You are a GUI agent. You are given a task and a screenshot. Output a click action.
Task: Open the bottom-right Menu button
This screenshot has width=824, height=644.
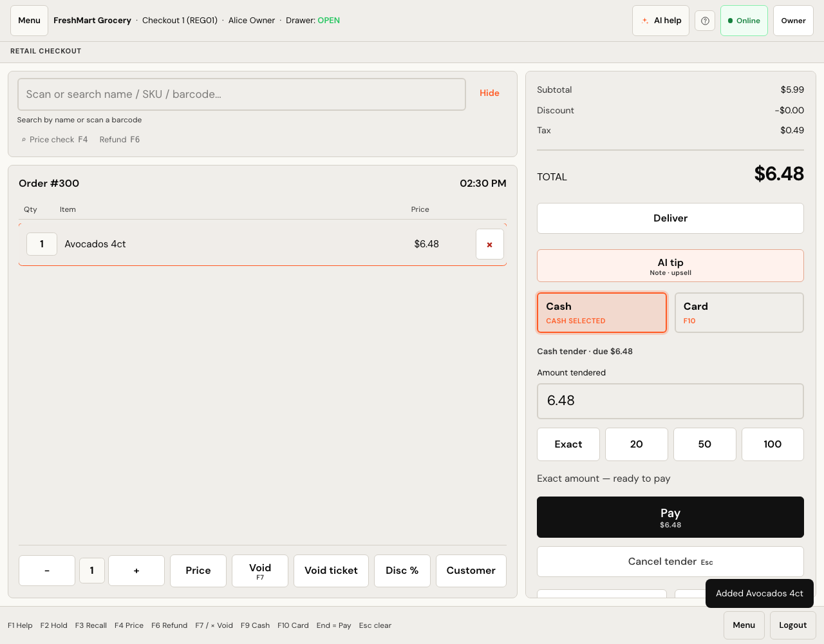[744, 625]
